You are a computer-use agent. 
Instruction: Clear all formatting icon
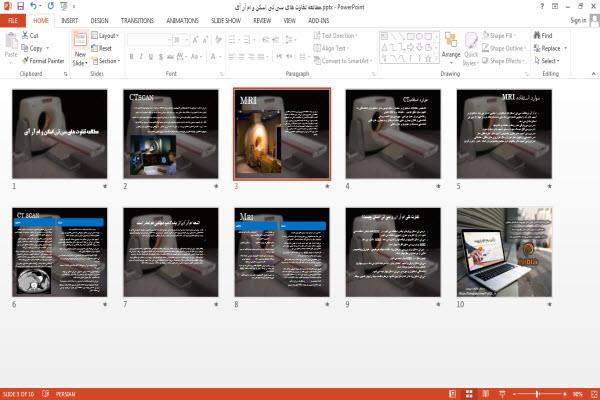(218, 40)
